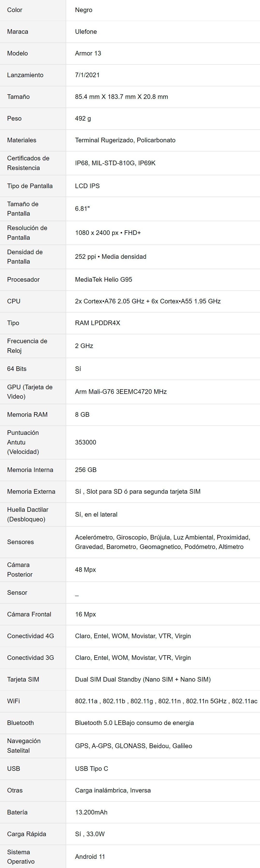Click the Ulefone brand value
The height and width of the screenshot is (868, 260).
86,32
